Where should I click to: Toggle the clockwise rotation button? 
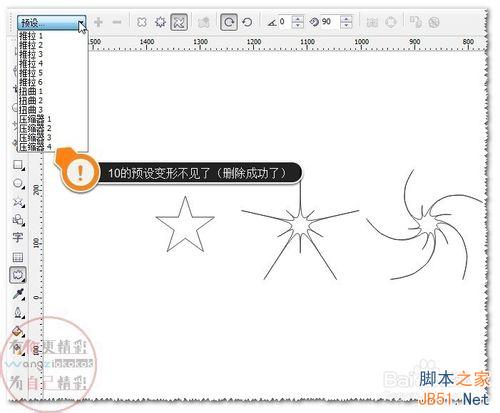click(229, 22)
